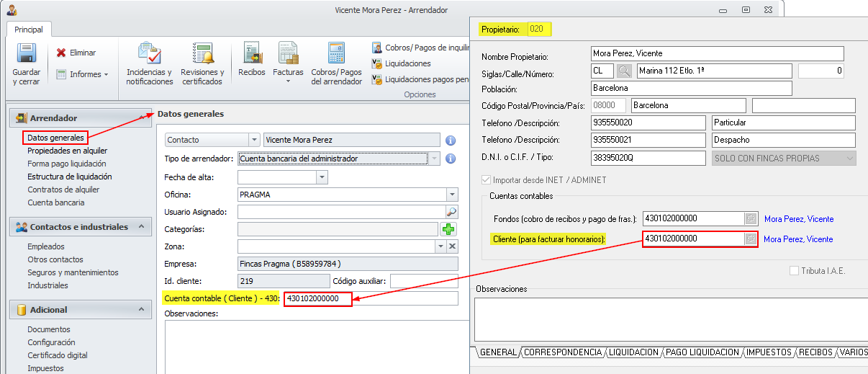
Task: Click info icon beside contact name
Action: point(451,140)
